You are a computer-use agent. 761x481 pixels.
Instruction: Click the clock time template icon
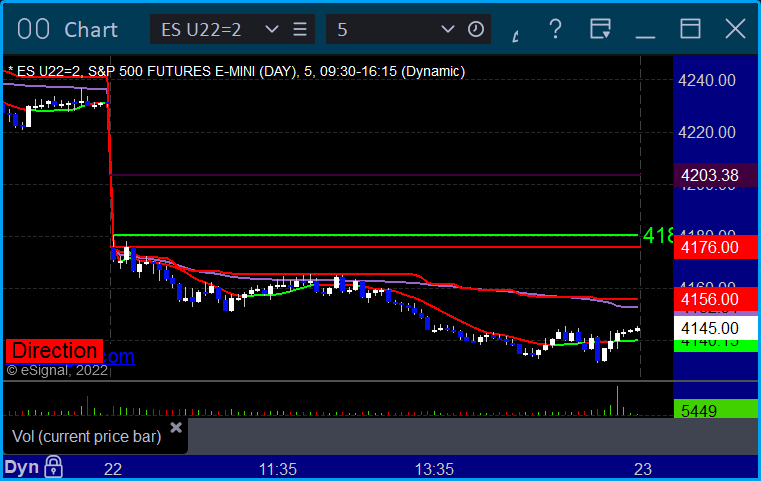tap(476, 29)
